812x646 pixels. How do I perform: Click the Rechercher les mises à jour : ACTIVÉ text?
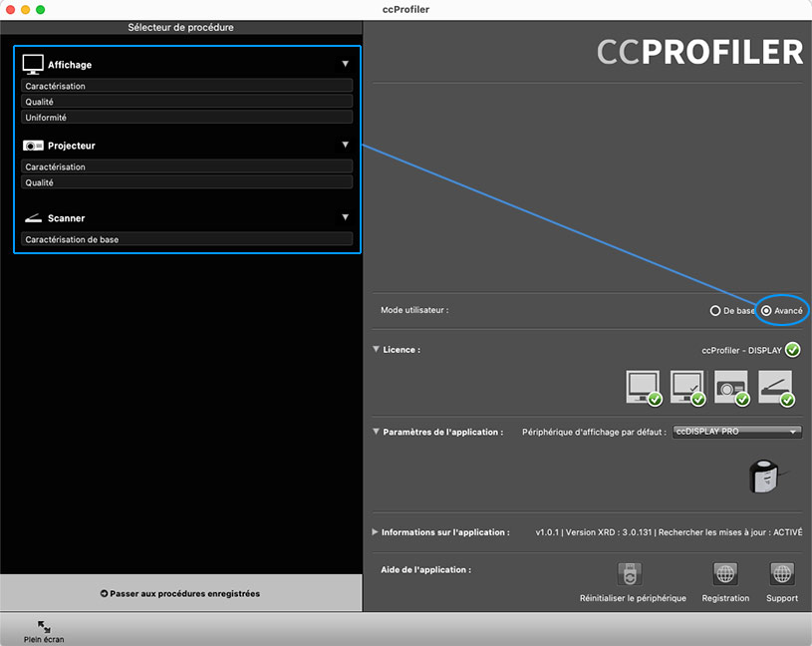(730, 532)
